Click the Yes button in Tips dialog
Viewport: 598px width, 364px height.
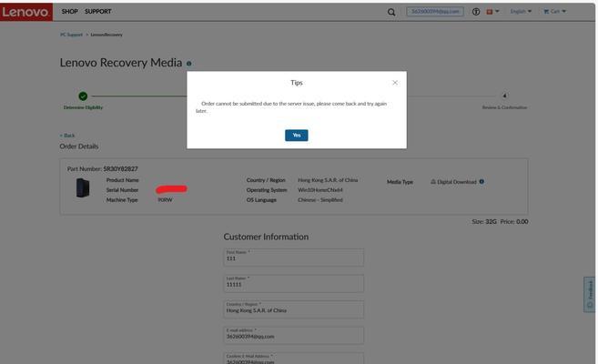pos(297,136)
